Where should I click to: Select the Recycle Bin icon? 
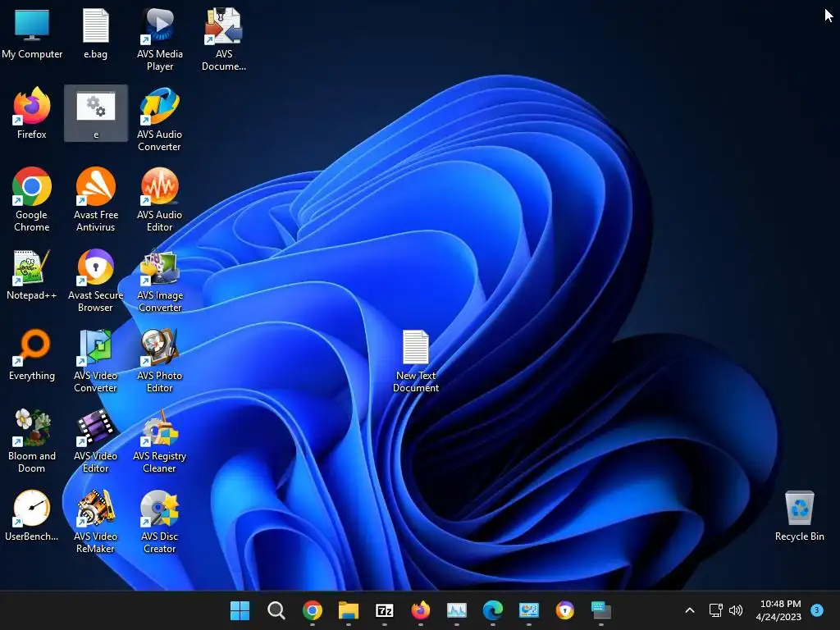click(x=799, y=516)
